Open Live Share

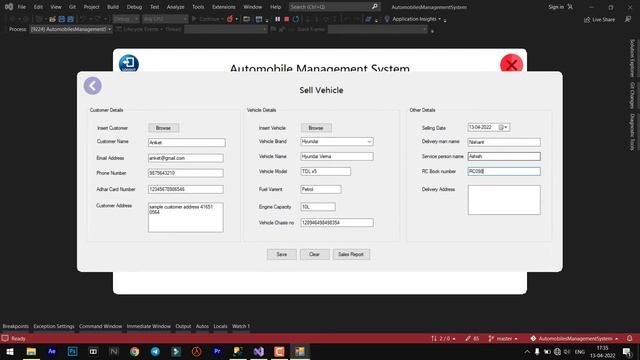[x=599, y=19]
